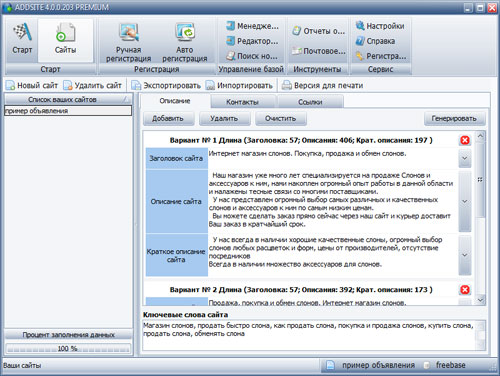The image size is (500, 376).
Task: Switch to the Ссылки tab
Action: click(310, 102)
